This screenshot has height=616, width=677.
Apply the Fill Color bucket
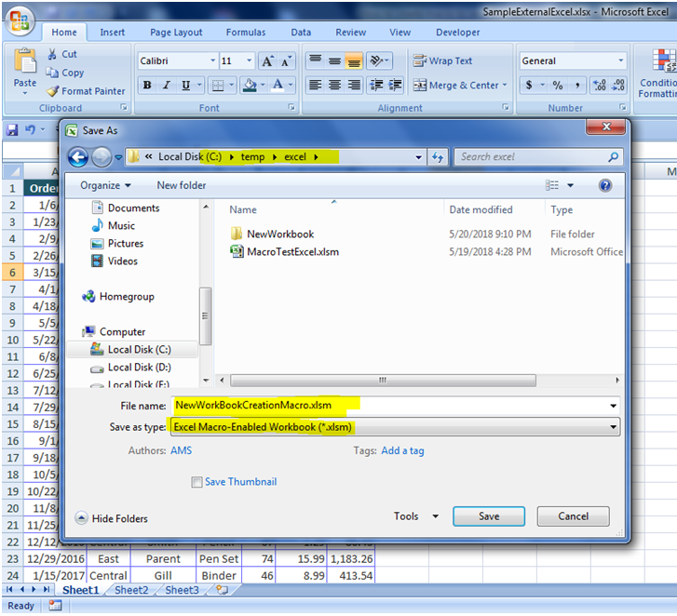click(x=250, y=85)
